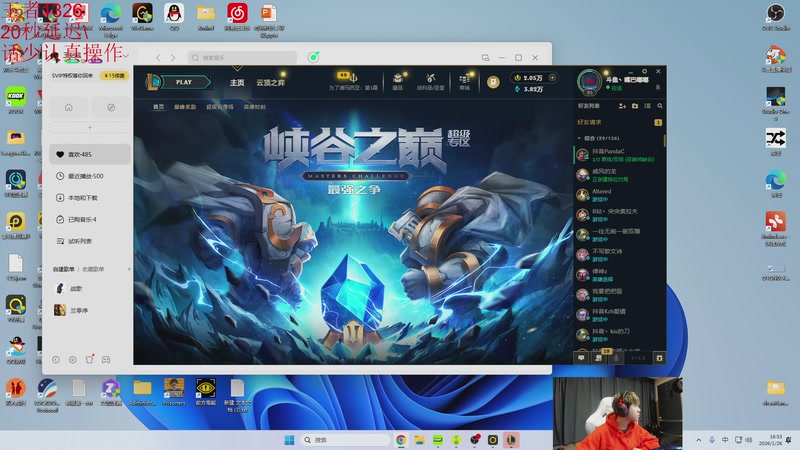Open 本地和下载 in music sidebar

click(x=90, y=197)
